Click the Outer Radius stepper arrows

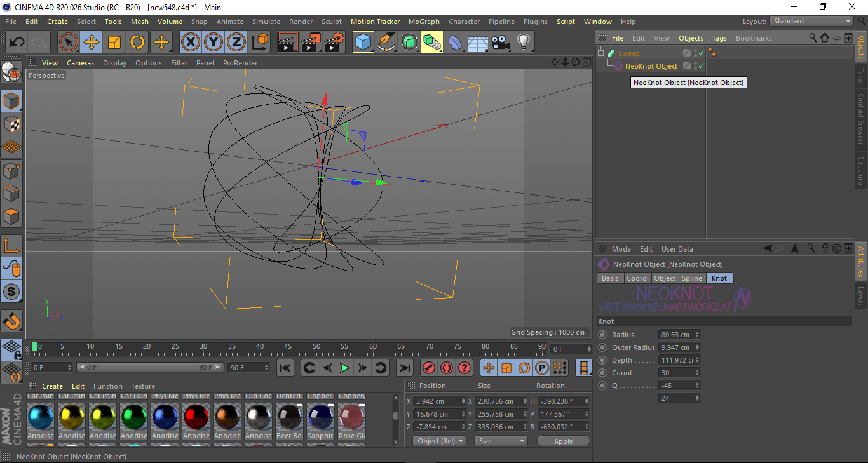tap(697, 347)
